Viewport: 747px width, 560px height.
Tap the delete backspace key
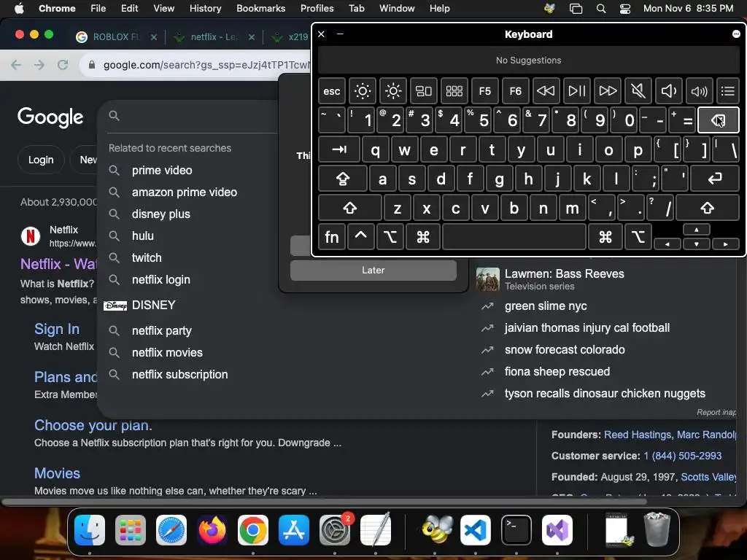tap(718, 120)
